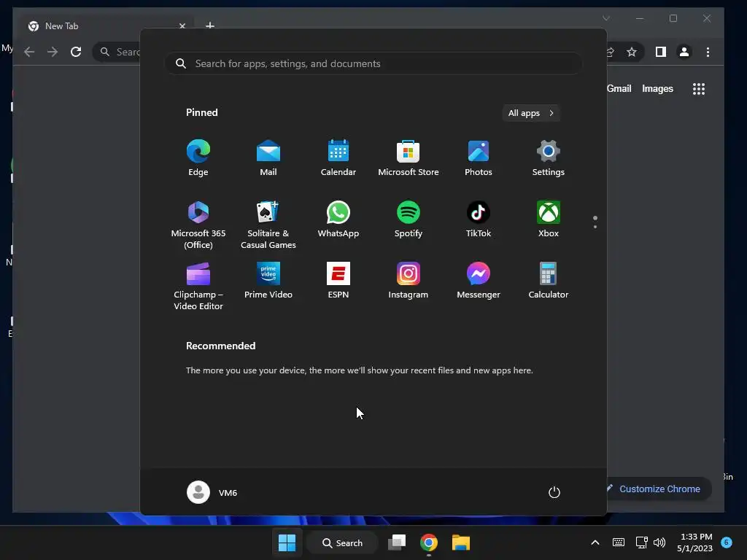This screenshot has height=560, width=747.
Task: Open Chrome's tab search dropdown
Action: point(606,18)
